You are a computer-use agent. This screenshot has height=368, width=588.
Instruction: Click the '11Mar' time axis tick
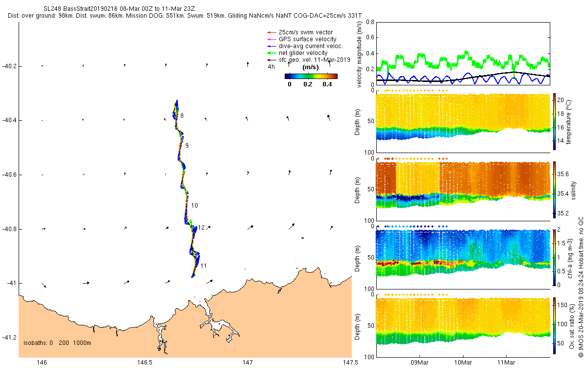(507, 362)
